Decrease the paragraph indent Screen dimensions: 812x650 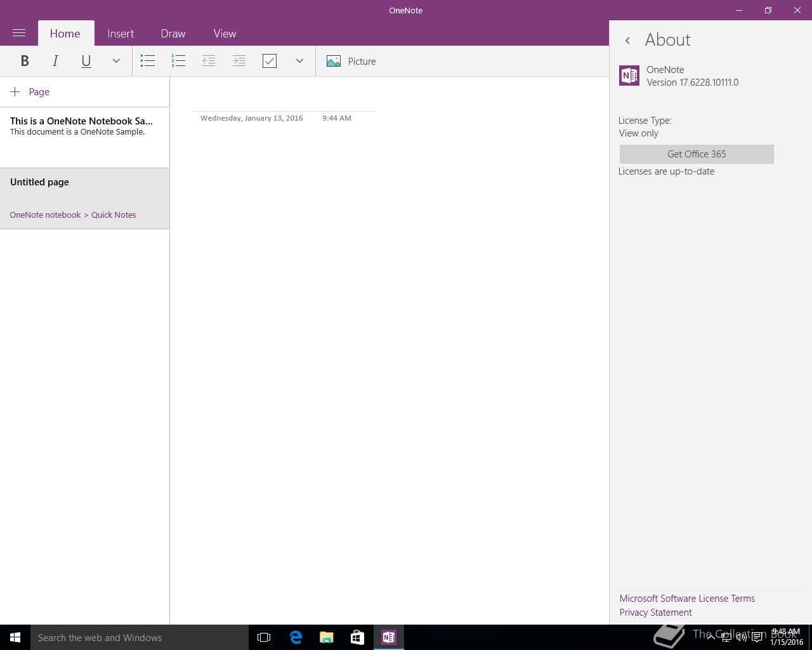209,61
